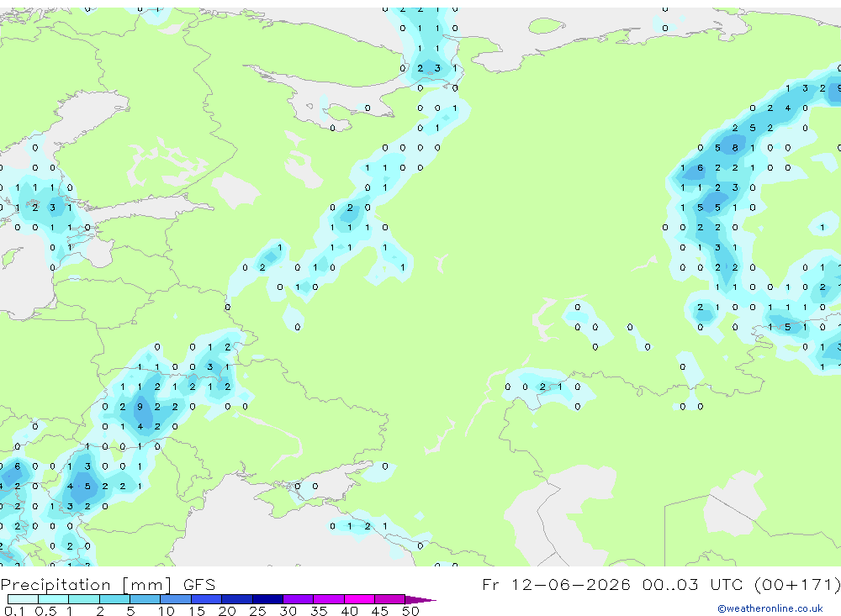Select the 'GFS' model label

(199, 584)
